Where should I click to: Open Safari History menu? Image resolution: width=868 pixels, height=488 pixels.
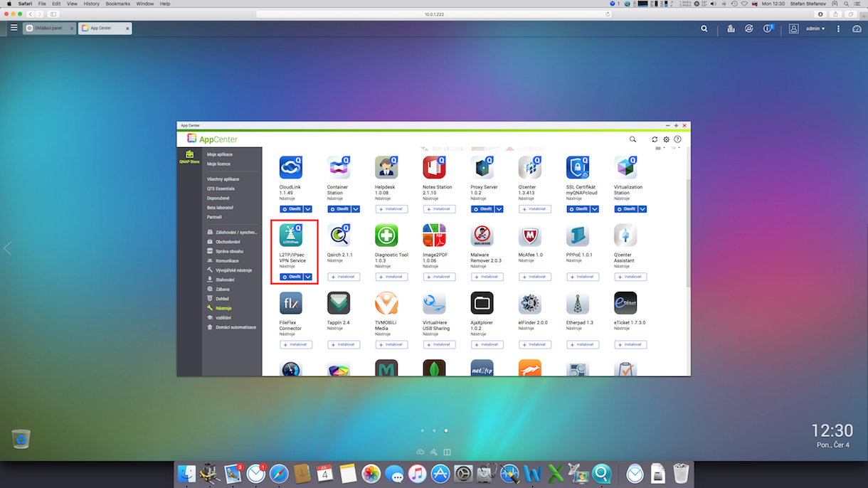tap(91, 4)
